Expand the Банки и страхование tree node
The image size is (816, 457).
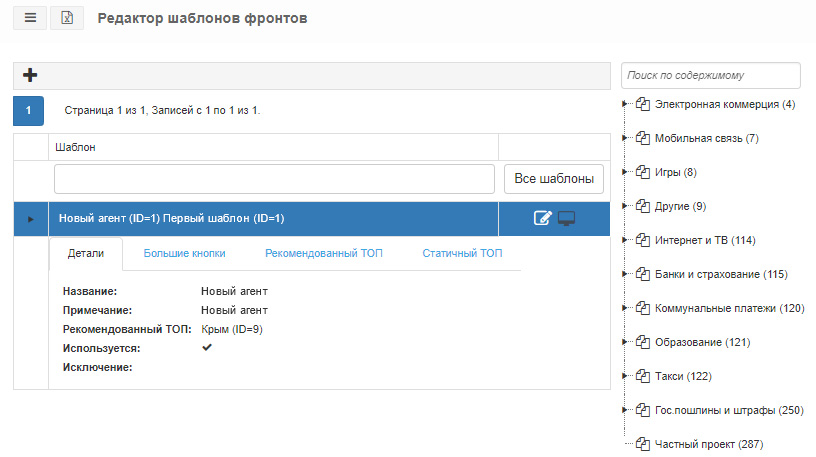tap(624, 274)
